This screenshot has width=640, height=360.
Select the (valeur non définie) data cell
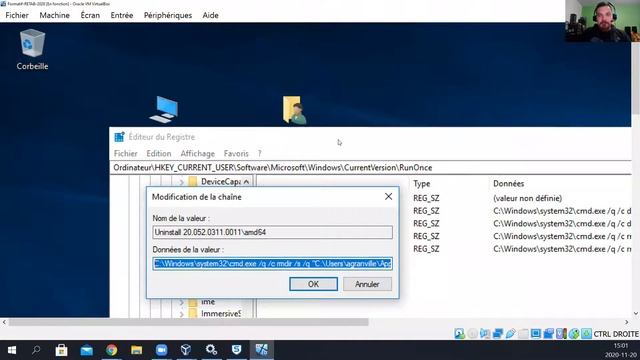click(x=527, y=198)
